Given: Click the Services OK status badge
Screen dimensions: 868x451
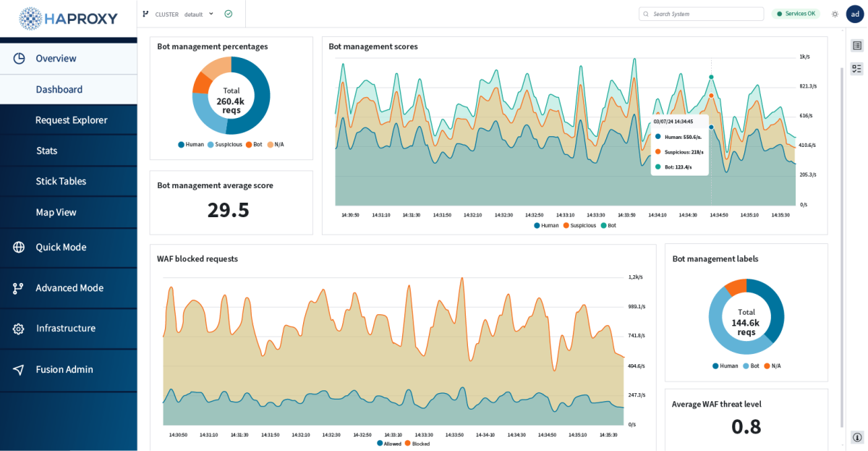Looking at the screenshot, I should click(796, 13).
